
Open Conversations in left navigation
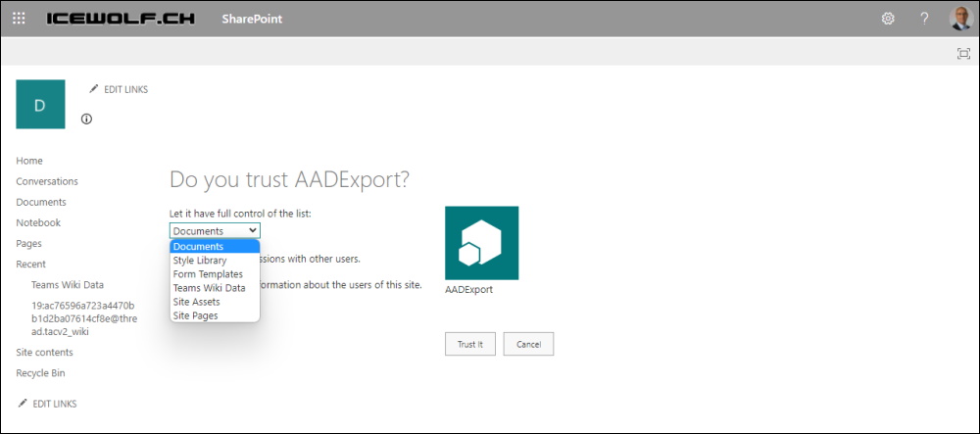(47, 181)
